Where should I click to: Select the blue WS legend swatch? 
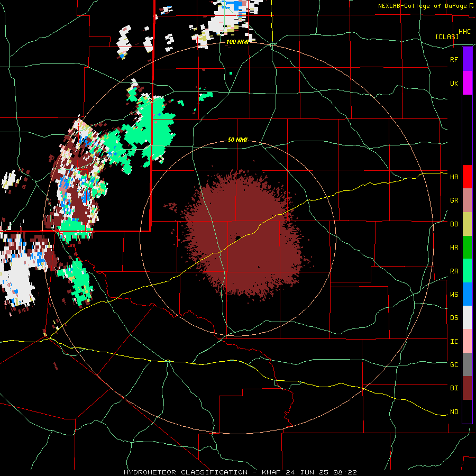click(467, 294)
